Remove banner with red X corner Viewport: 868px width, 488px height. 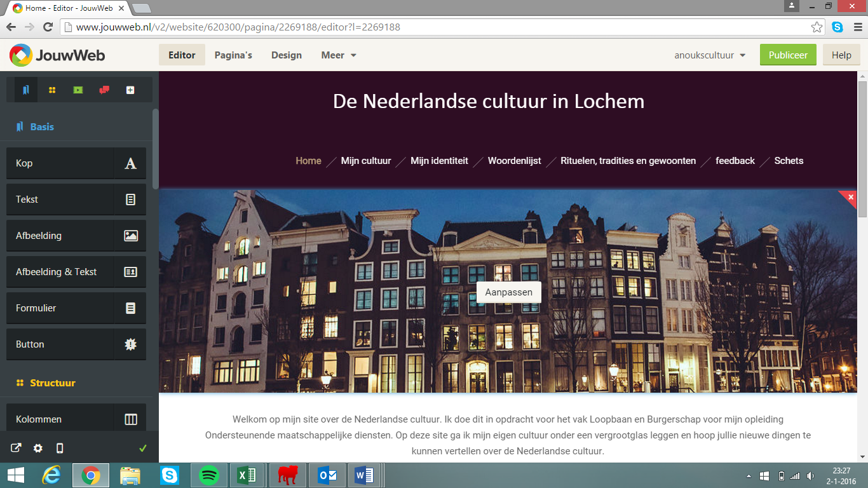tap(850, 197)
